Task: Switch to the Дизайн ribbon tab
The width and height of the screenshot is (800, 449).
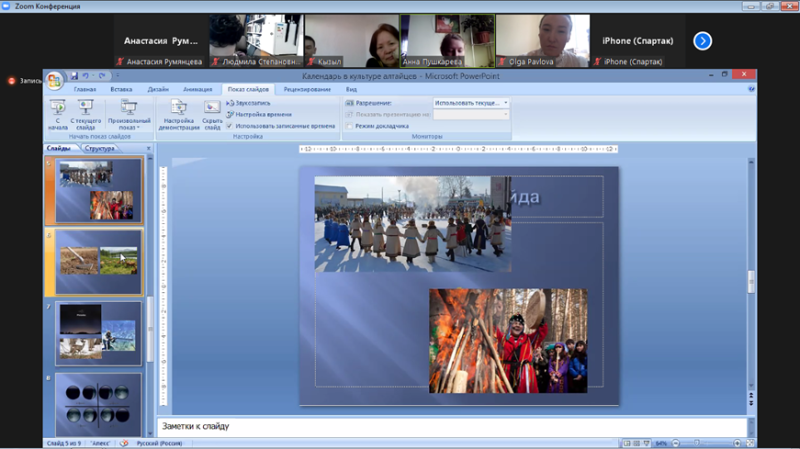Action: [158, 89]
